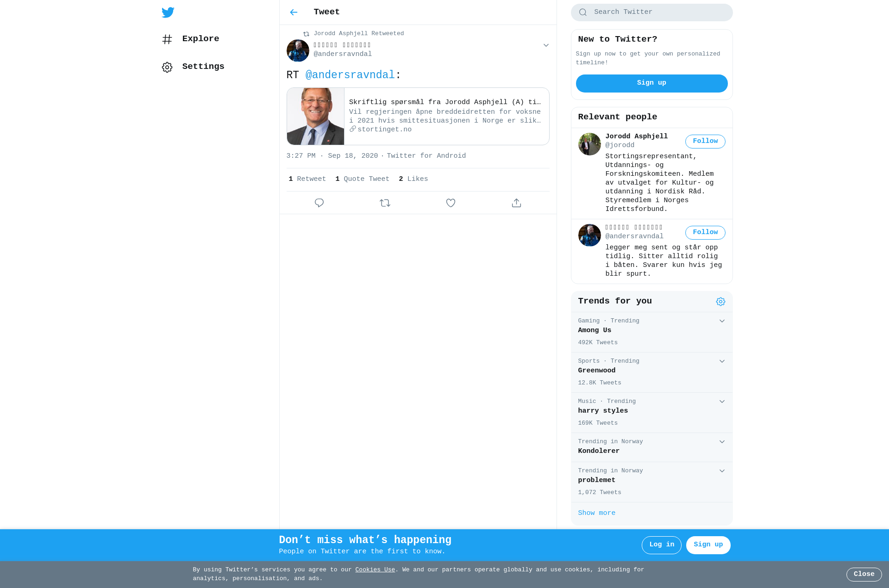Like the tweet with the heart icon
889x588 pixels.
coord(451,203)
